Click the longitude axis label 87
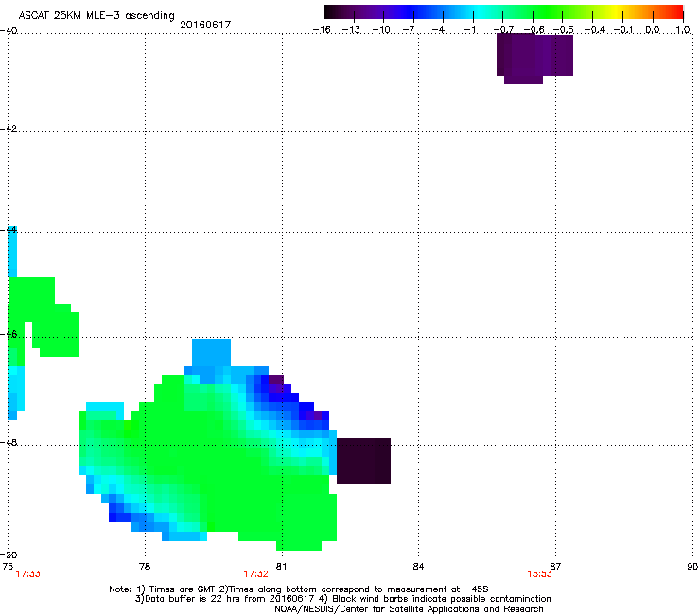The height and width of the screenshot is (615, 700). click(555, 566)
